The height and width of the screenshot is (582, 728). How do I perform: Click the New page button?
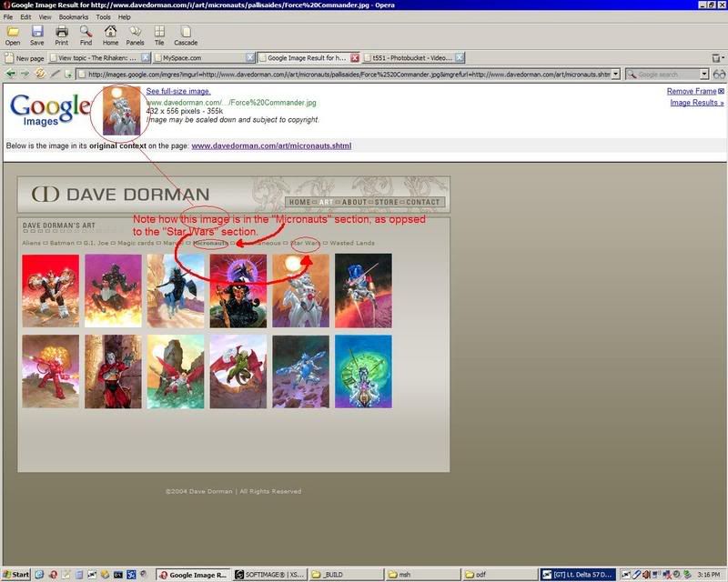coord(25,58)
